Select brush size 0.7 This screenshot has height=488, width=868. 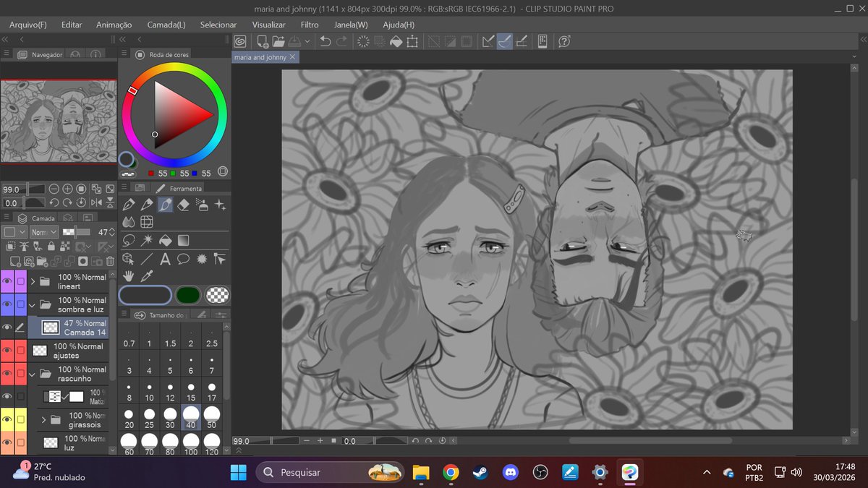pyautogui.click(x=129, y=337)
